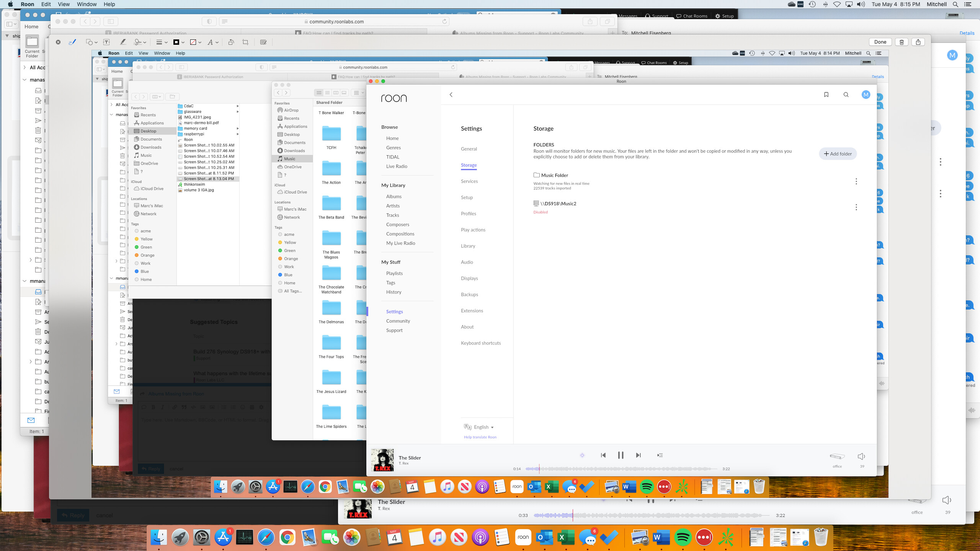Open Spotify from the bottom Dock

click(x=683, y=537)
